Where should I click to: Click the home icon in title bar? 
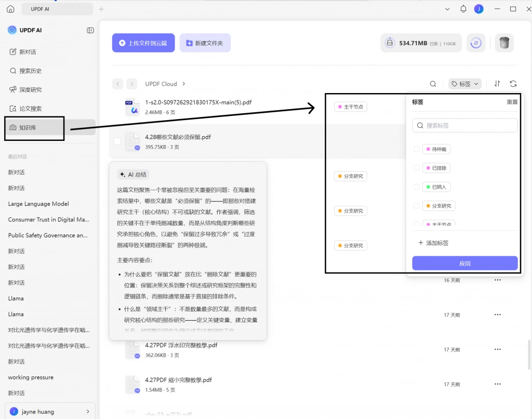coord(10,9)
